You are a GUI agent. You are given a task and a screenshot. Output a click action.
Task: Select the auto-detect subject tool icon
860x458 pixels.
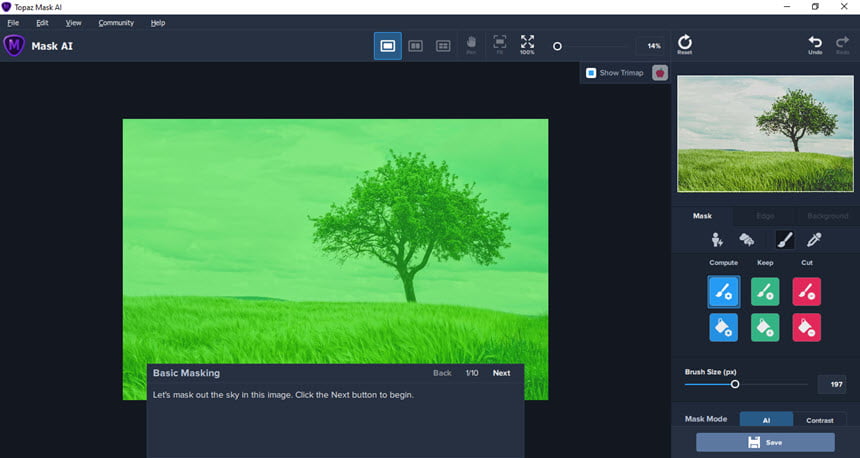click(x=717, y=240)
